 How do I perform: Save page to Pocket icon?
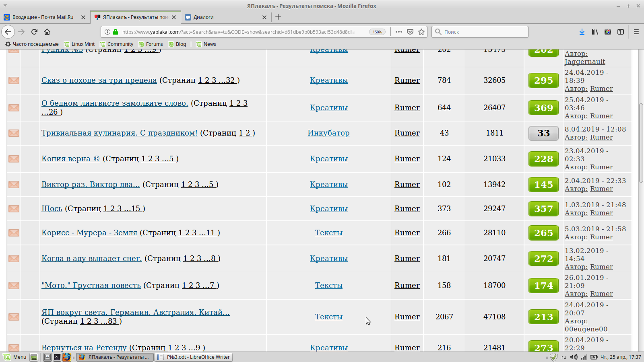[x=410, y=32]
